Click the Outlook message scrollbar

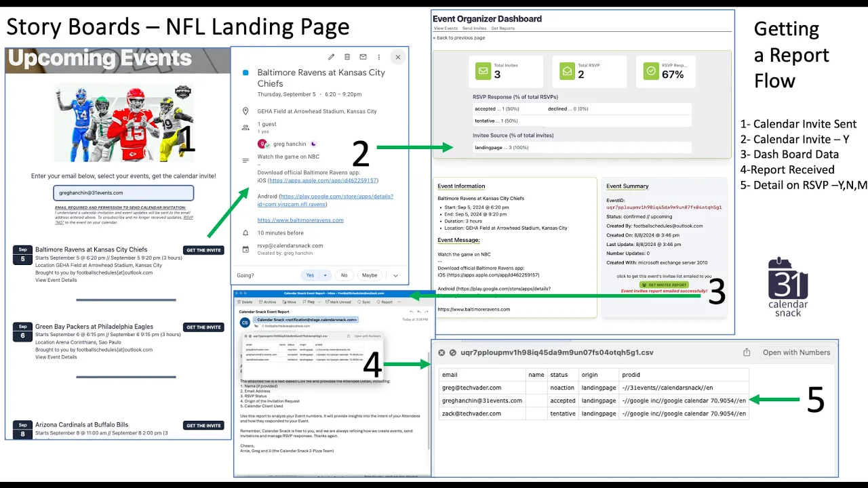429,401
